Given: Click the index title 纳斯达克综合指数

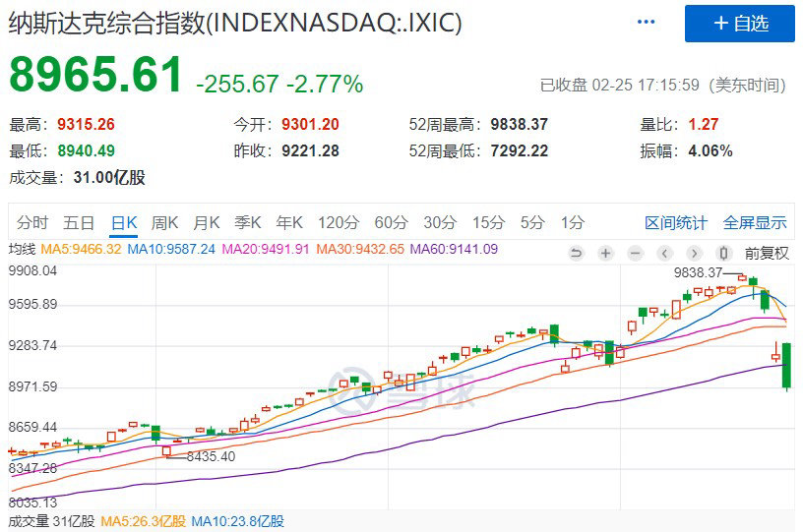Looking at the screenshot, I should coord(106,23).
